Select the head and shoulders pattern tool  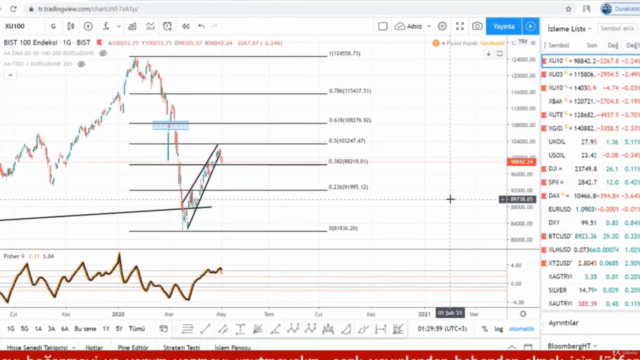point(328,329)
